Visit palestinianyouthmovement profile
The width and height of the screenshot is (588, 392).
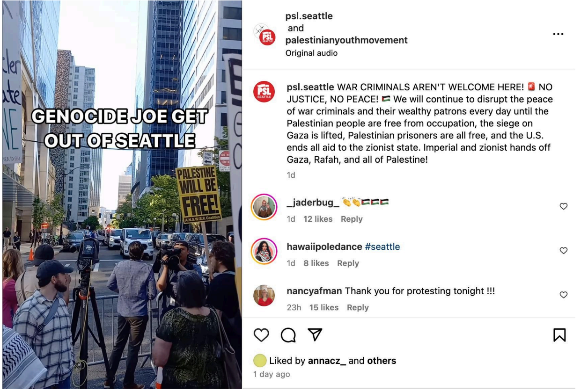[346, 40]
